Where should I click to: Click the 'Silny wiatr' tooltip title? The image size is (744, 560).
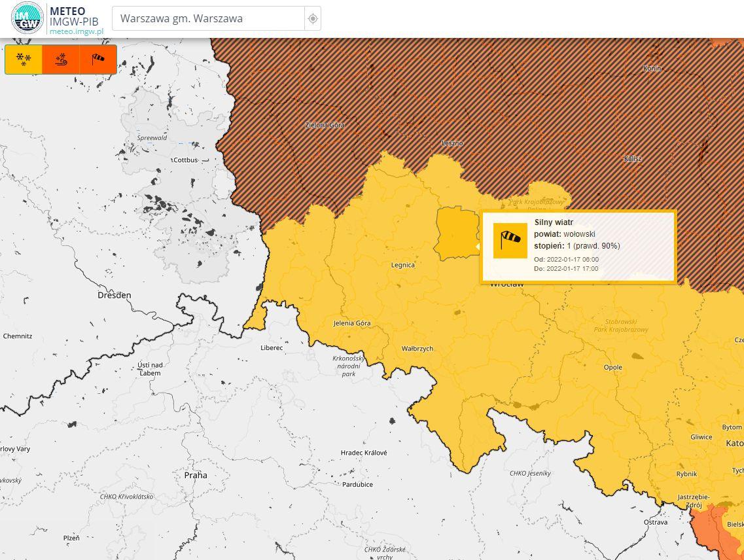click(x=554, y=222)
